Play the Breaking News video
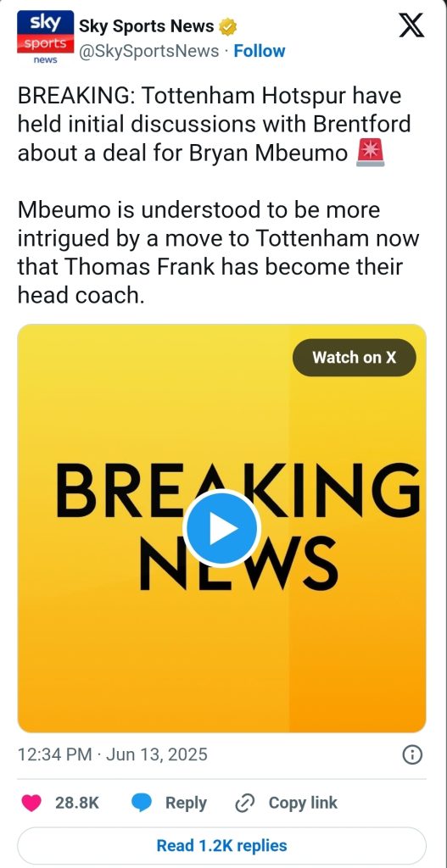Image resolution: width=447 pixels, height=868 pixels. pos(222,529)
